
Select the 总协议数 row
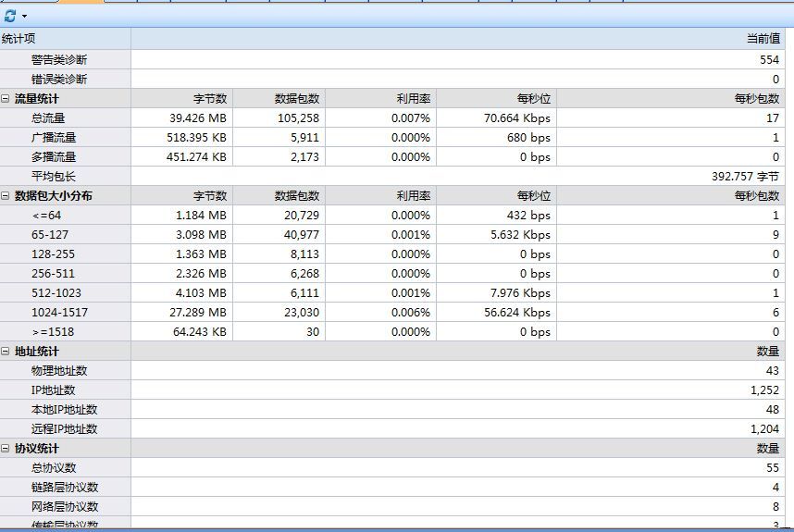tap(54, 467)
